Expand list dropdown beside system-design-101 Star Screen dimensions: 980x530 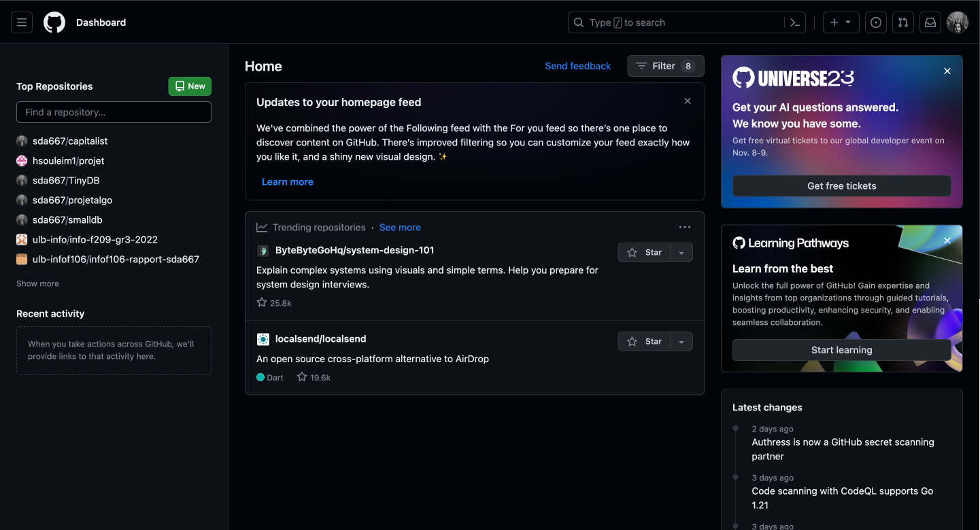tap(681, 252)
